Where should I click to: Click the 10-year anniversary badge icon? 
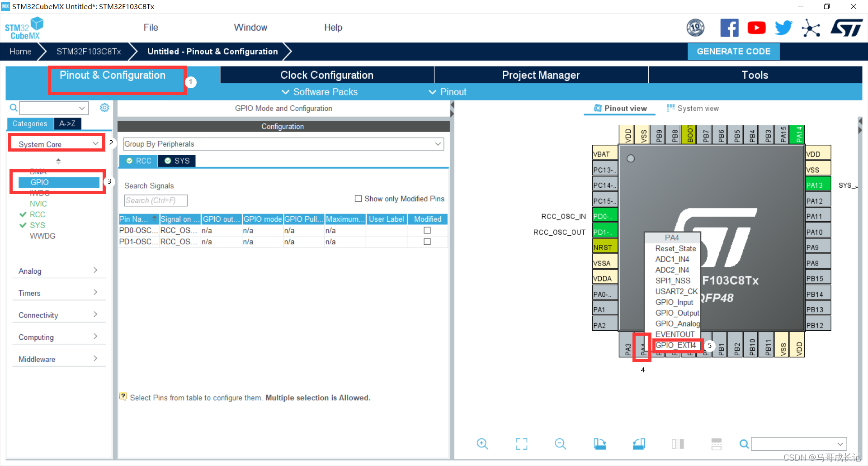coord(695,28)
